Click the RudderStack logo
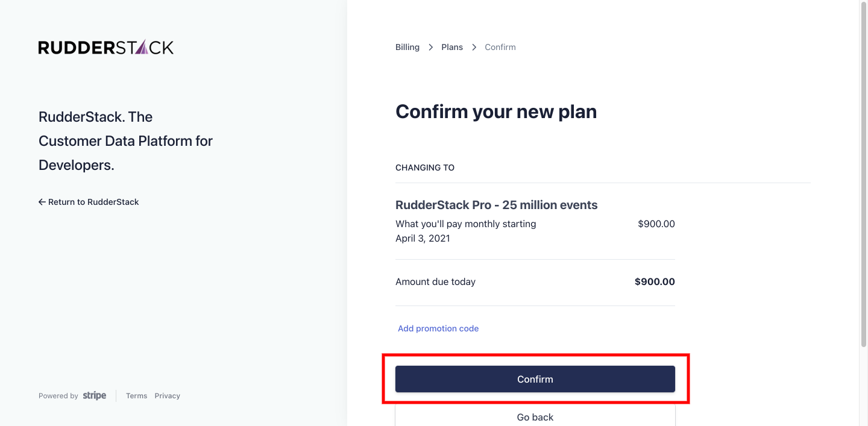 pyautogui.click(x=105, y=46)
